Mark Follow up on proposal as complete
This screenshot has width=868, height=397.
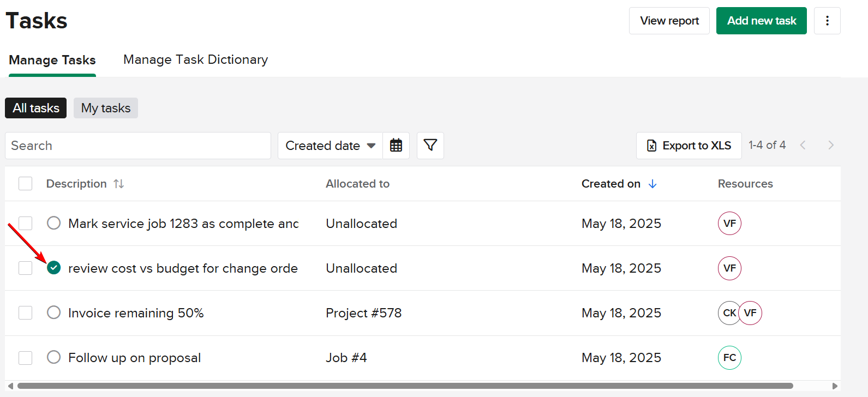53,358
